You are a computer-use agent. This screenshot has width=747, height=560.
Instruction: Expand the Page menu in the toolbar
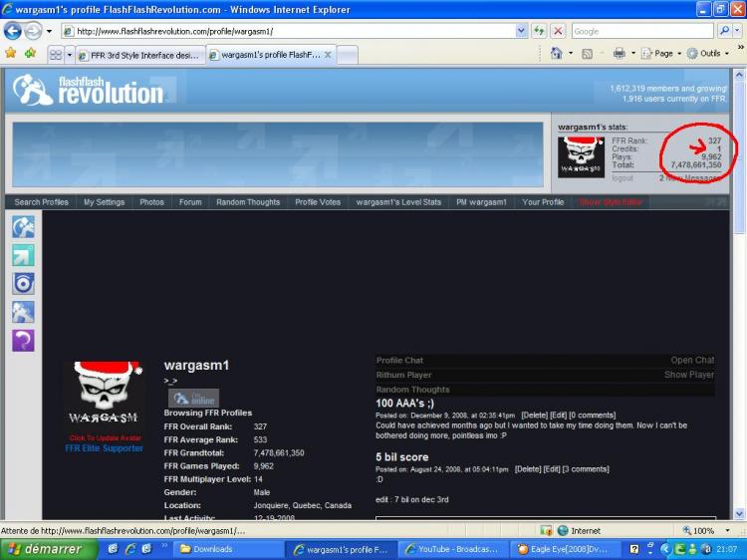661,53
